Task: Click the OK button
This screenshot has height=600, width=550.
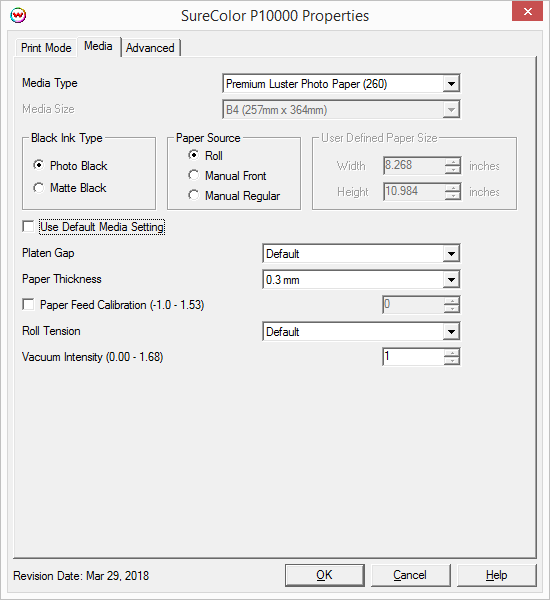Action: tap(325, 575)
